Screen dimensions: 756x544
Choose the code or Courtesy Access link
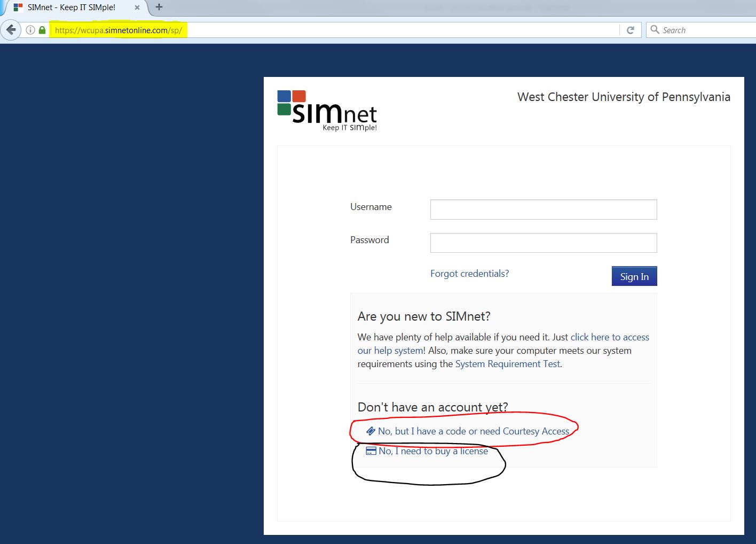pyautogui.click(x=474, y=431)
